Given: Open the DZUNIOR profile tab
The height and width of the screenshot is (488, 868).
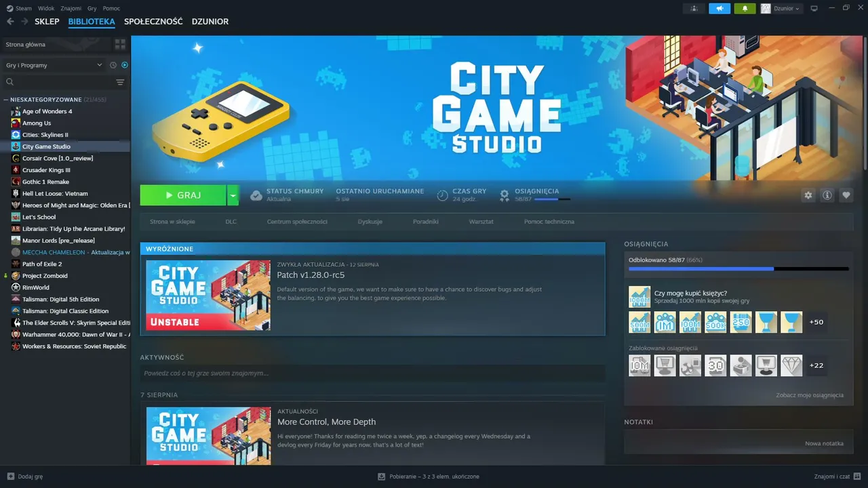Looking at the screenshot, I should coord(210,22).
